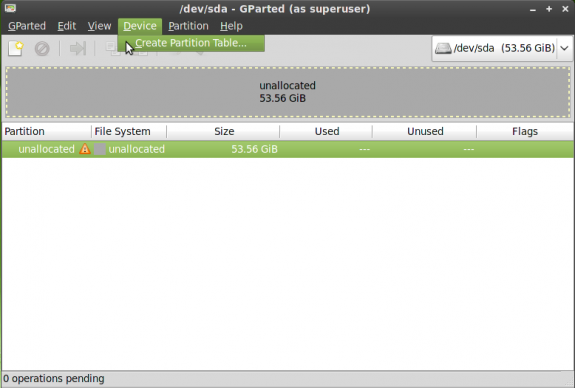Sort by the Used column header

pyautogui.click(x=326, y=131)
